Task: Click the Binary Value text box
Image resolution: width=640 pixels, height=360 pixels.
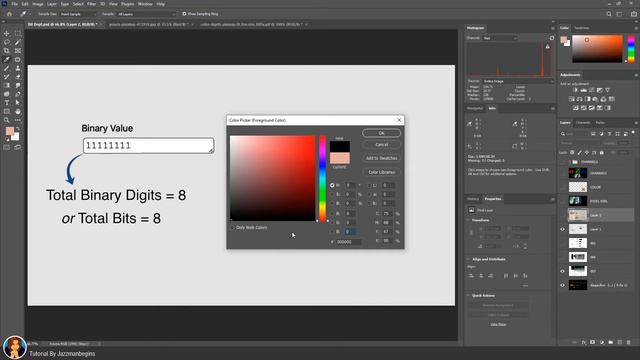Action: [149, 146]
